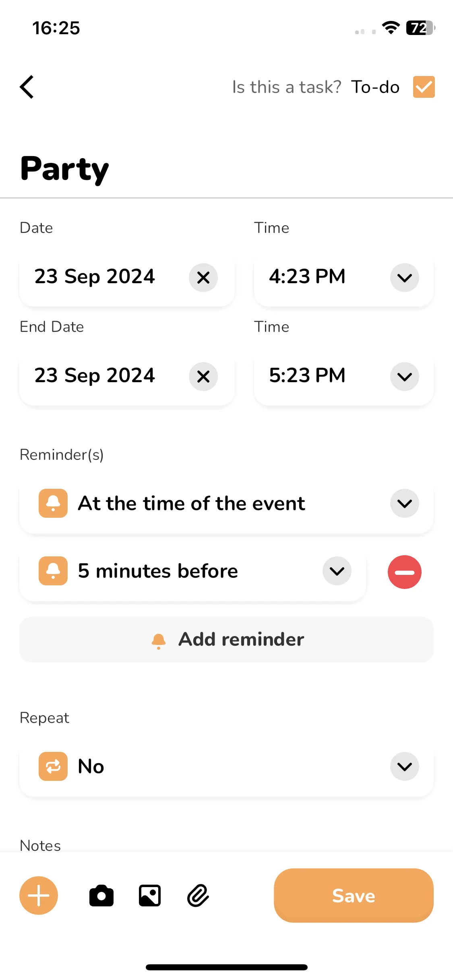
Task: Tap the orange plus button
Action: [x=39, y=896]
